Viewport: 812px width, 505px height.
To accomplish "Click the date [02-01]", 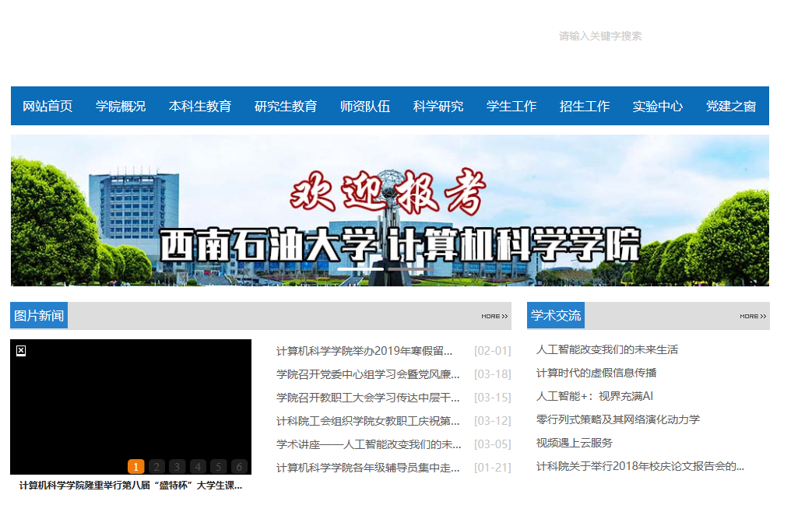I will [492, 352].
